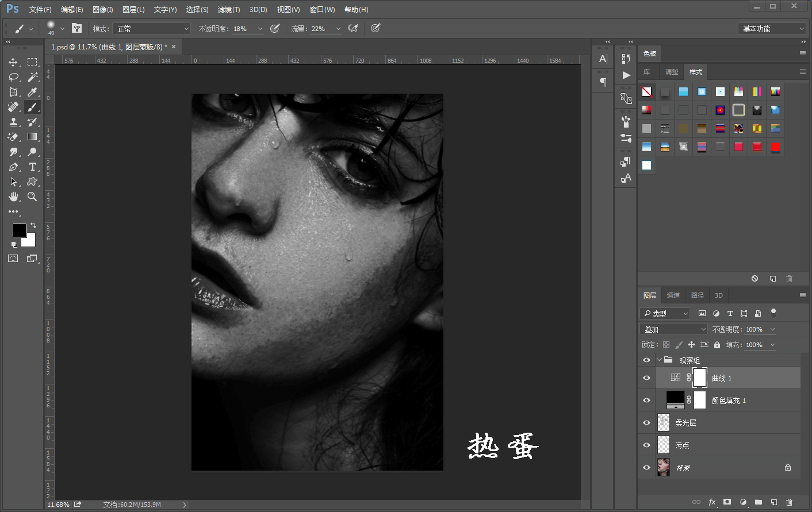Delete layer using Layers panel trash icon
This screenshot has height=512, width=812.
tap(789, 502)
